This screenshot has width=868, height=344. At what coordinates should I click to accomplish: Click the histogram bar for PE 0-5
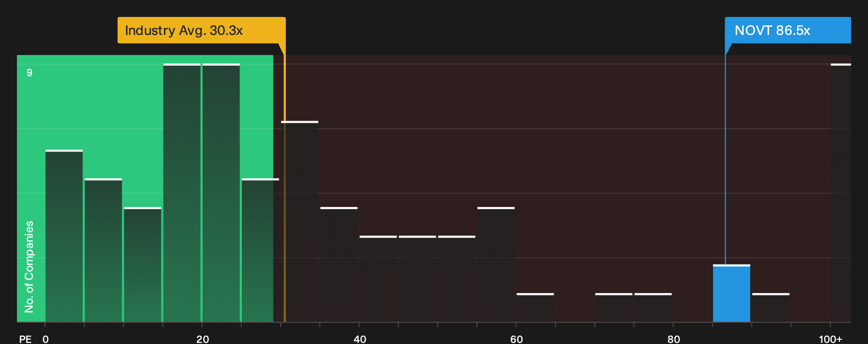point(64,236)
